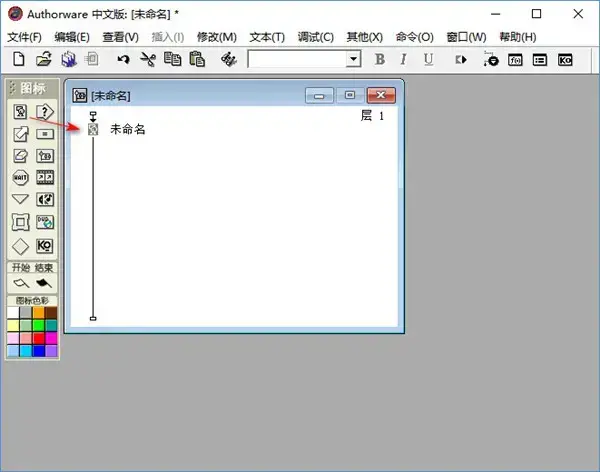This screenshot has width=600, height=472.
Task: Choose the white color swatch
Action: pyautogui.click(x=13, y=313)
